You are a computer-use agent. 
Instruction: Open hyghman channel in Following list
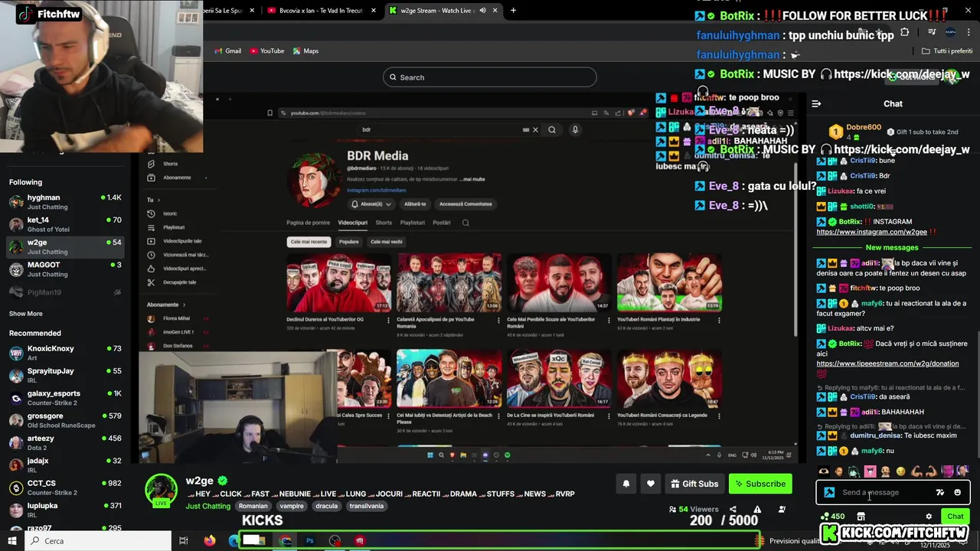tap(65, 202)
